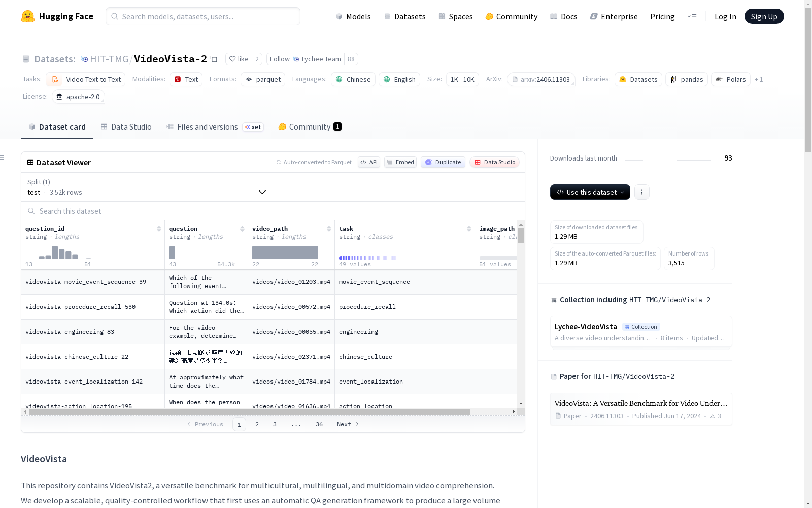The width and height of the screenshot is (812, 508).
Task: Click the Embed viewer button
Action: click(400, 162)
